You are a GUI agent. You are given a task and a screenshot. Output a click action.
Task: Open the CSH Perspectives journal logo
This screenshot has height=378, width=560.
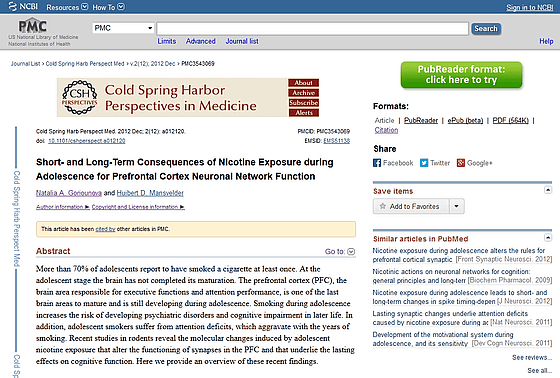(x=79, y=97)
